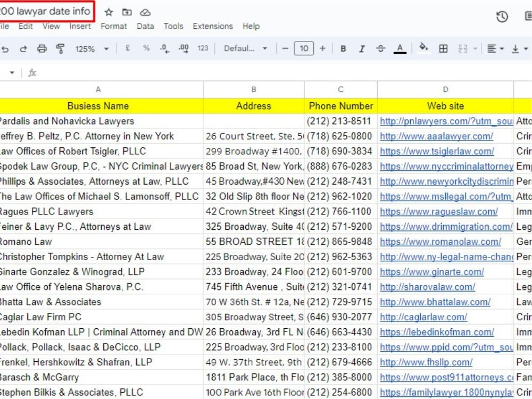Decrease decimal places
This screenshot has height=399, width=532.
[x=165, y=49]
